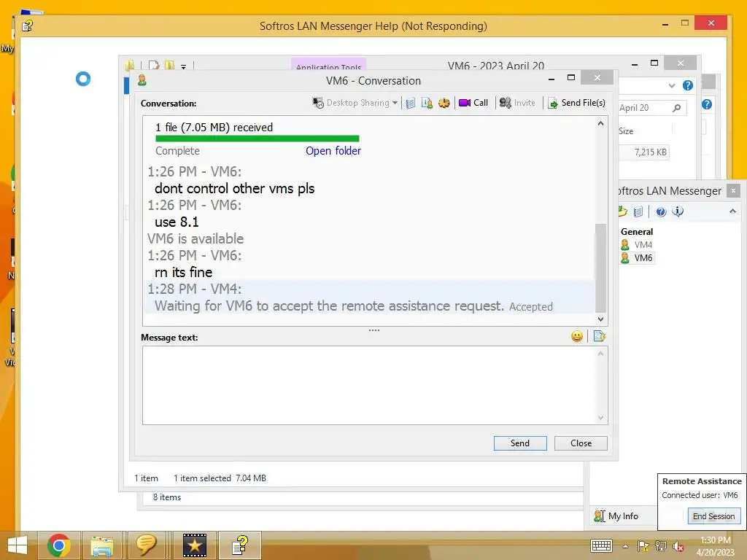Open Explorer help blue question icon
747x560 pixels.
[x=687, y=85]
